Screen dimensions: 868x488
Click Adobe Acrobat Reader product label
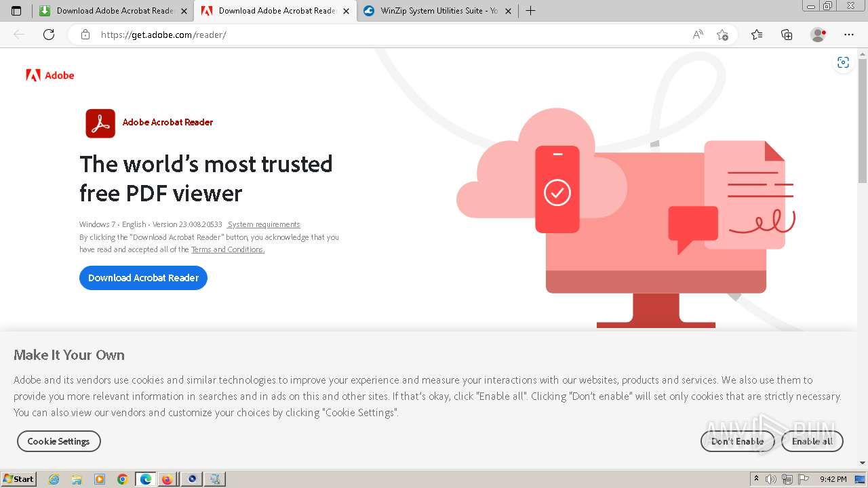pyautogui.click(x=167, y=123)
